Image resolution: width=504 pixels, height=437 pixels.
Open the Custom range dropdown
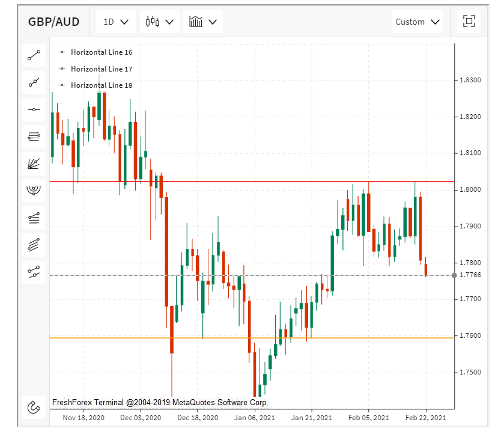417,22
